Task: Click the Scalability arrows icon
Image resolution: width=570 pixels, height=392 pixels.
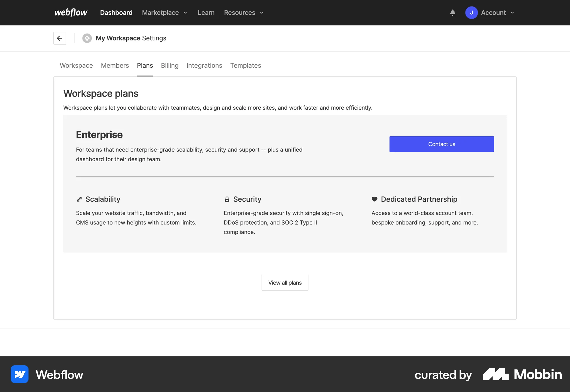Action: coord(79,199)
